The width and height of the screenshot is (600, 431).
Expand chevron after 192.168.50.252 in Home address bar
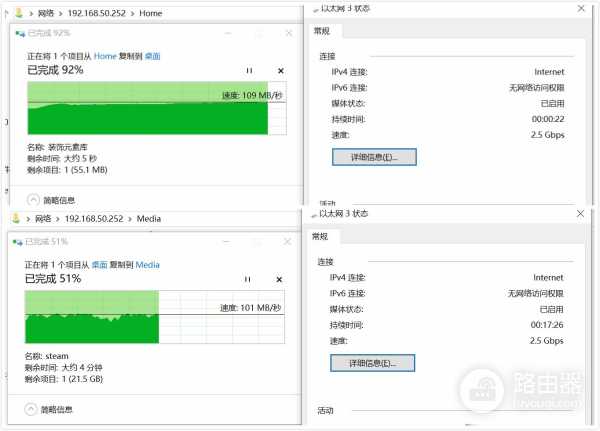point(132,14)
